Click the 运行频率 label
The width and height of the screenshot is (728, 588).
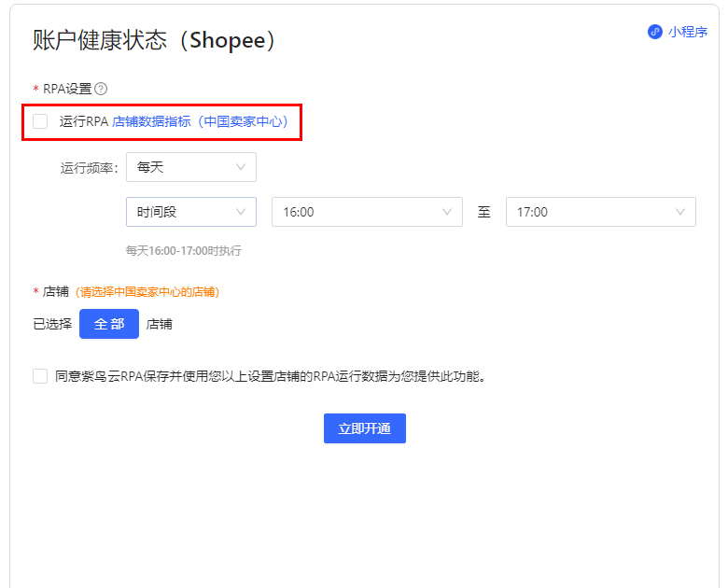pyautogui.click(x=90, y=168)
